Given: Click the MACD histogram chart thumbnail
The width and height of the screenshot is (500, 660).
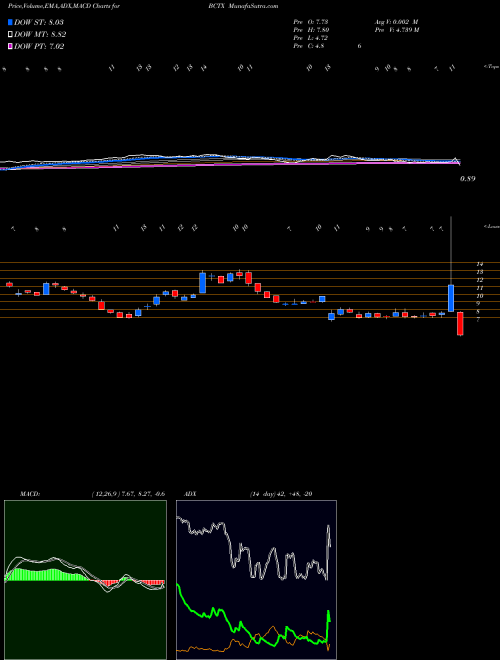Looking at the screenshot, I should 85,580.
